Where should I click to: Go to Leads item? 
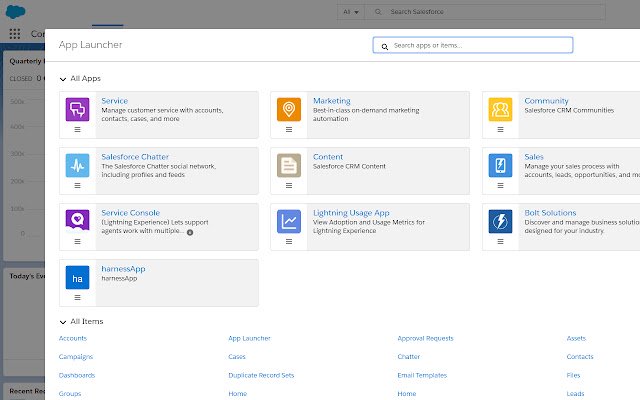(x=576, y=394)
